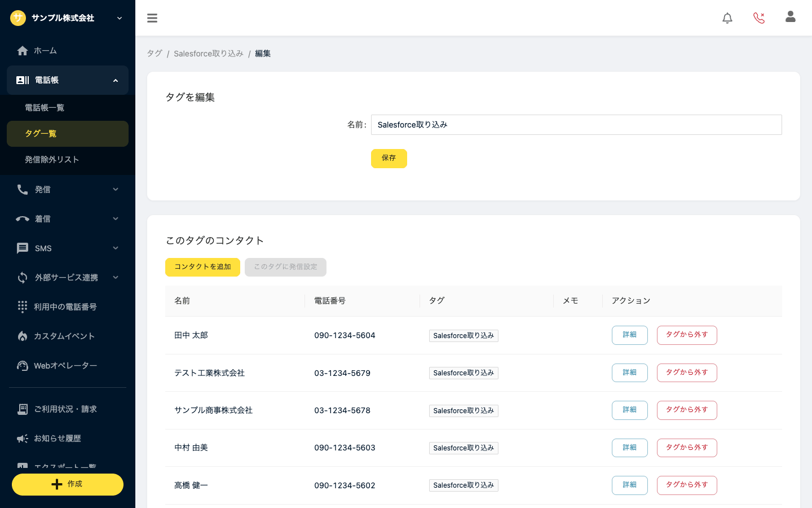
Task: Toggle the hamburger sidebar menu icon
Action: point(152,18)
